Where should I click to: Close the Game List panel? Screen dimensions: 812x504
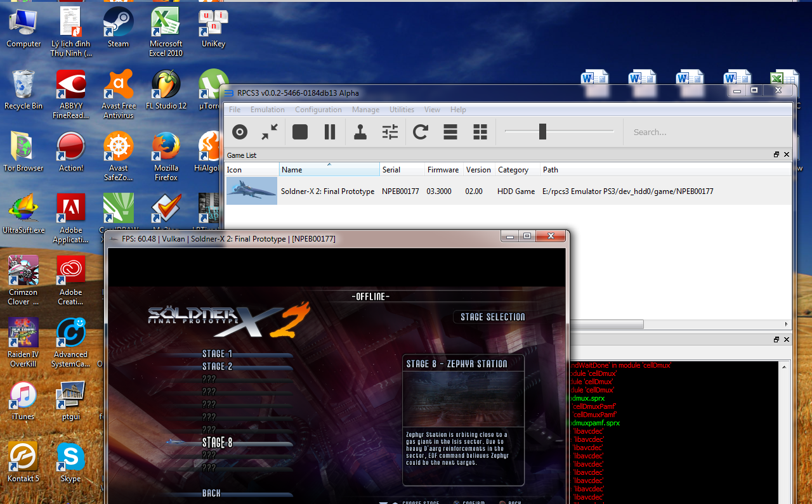pyautogui.click(x=787, y=155)
